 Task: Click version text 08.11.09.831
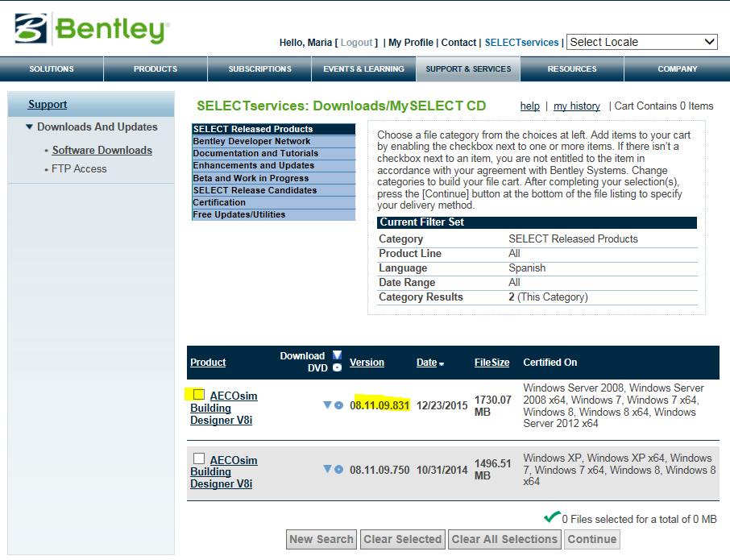[380, 405]
